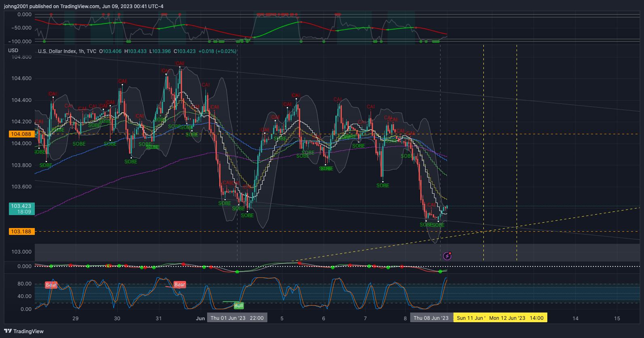
Task: Click the Bear label near 28 May
Action: click(51, 285)
